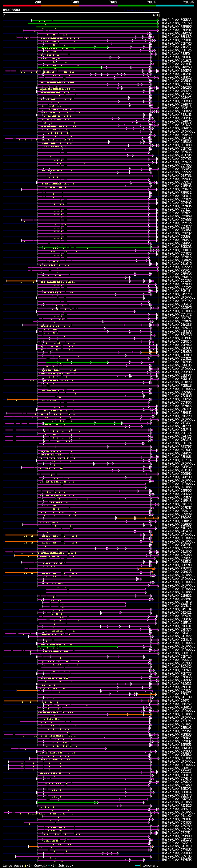The width and height of the screenshot is (197, 868).
Task: Open hit UniRef100_A9PH95
Action: point(177,26)
